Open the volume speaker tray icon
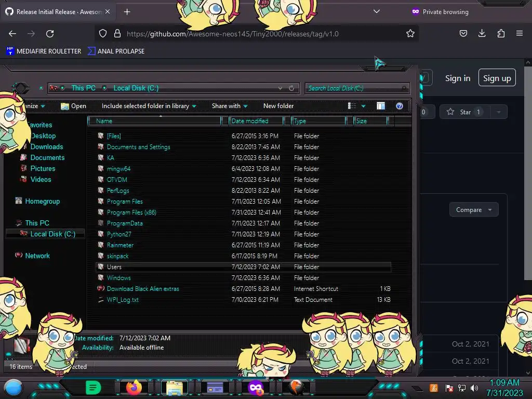Image resolution: width=532 pixels, height=399 pixels. tap(474, 388)
